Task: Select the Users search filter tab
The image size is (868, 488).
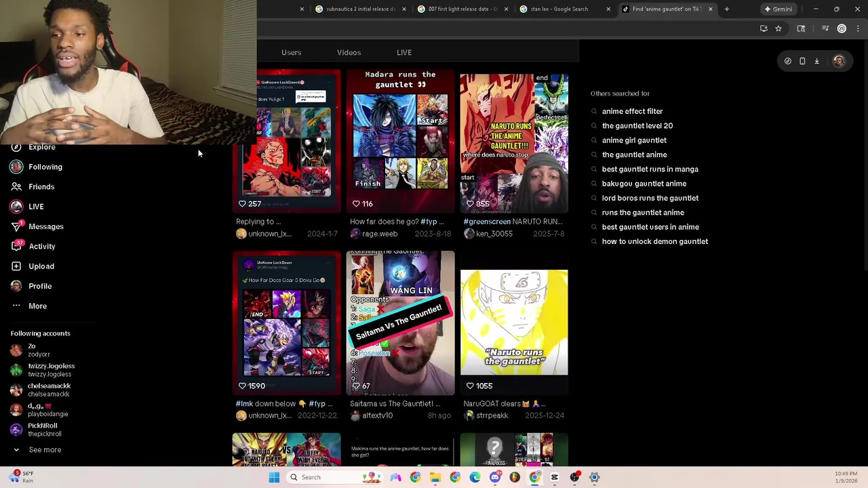Action: 292,52
